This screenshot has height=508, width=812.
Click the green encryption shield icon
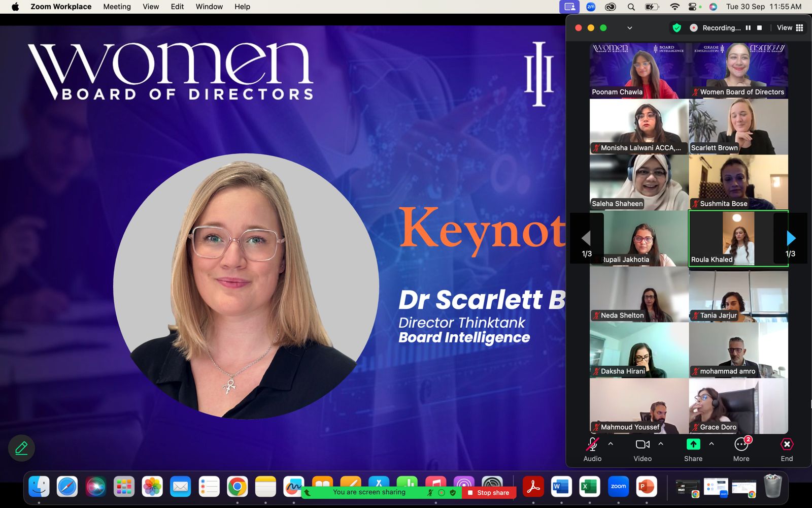(x=676, y=28)
